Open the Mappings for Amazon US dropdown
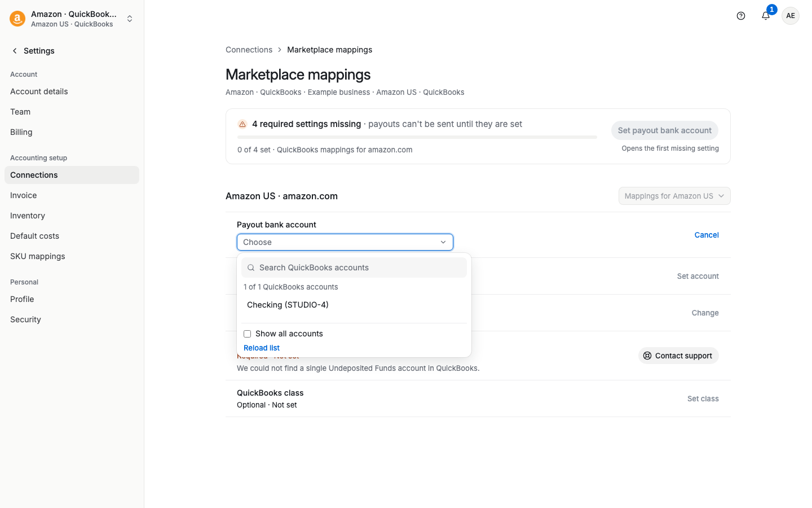 [x=674, y=196]
